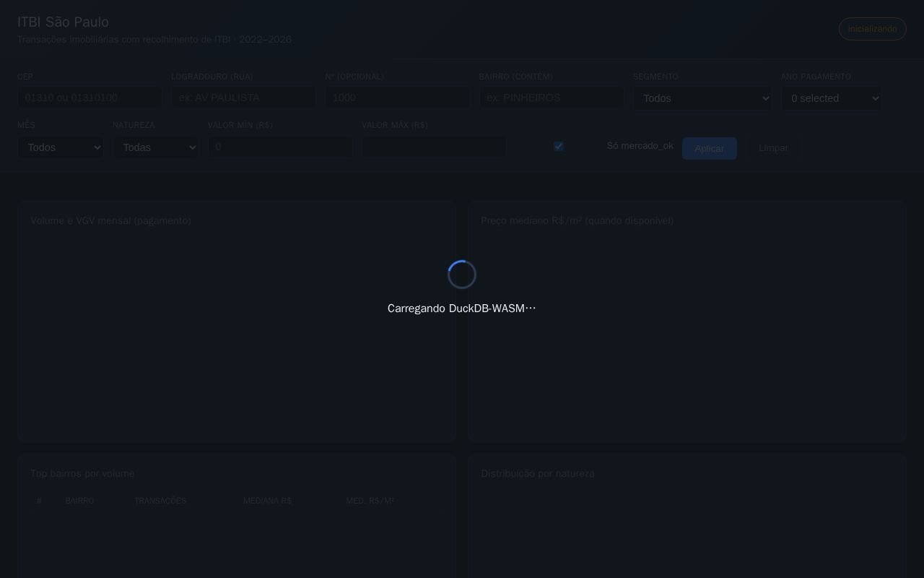Viewport: 924px width, 578px height.
Task: Expand the Mês dropdown
Action: [61, 147]
